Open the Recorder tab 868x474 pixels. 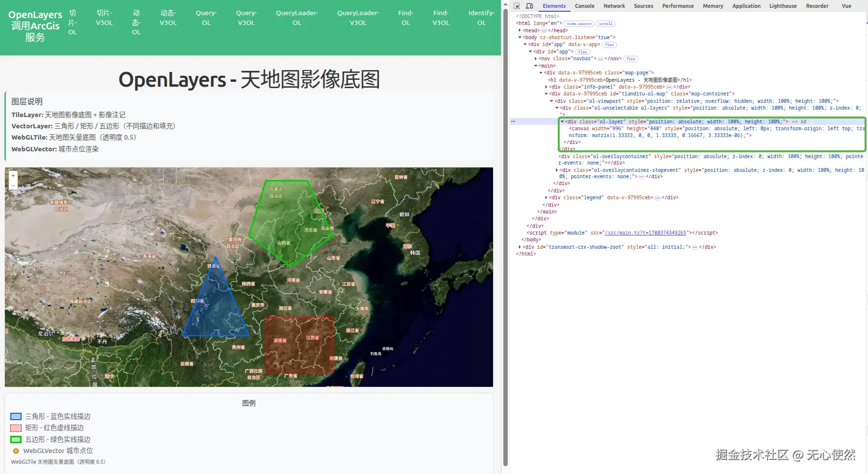[x=817, y=6]
